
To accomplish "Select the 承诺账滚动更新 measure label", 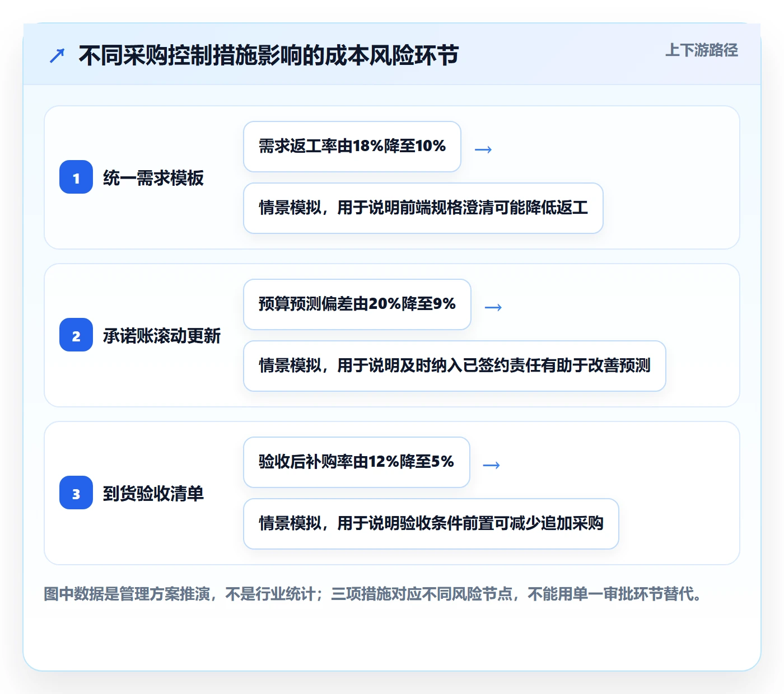I will tap(162, 336).
